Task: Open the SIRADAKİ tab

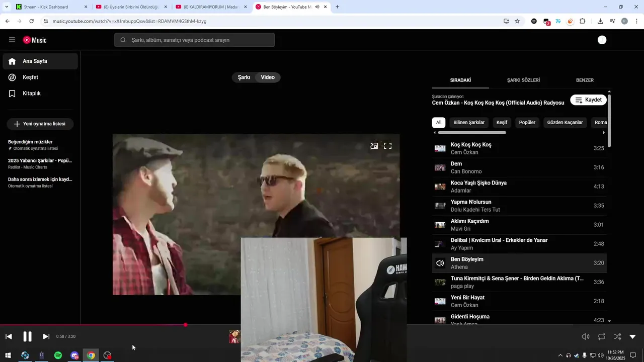Action: 460,80
